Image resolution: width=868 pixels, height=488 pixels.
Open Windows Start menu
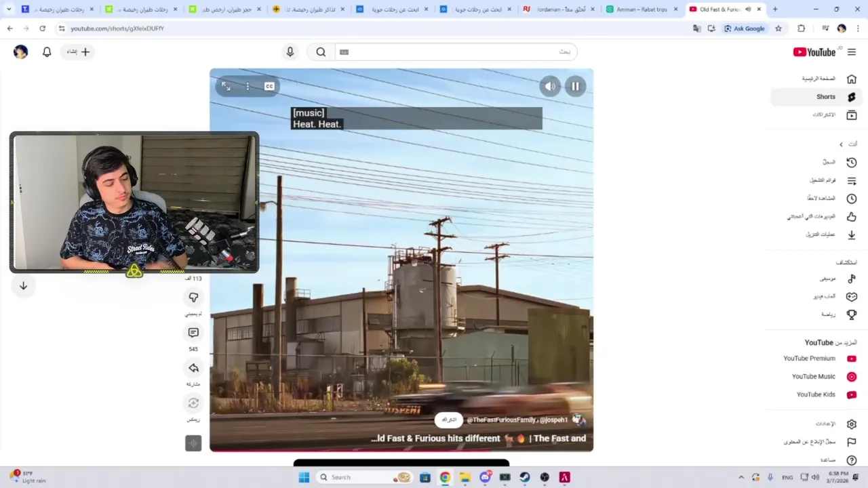pos(304,477)
